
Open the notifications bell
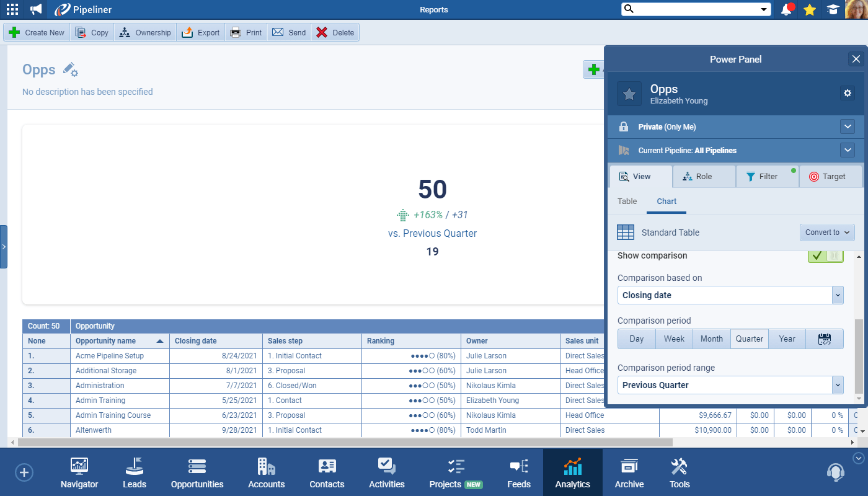(x=786, y=9)
